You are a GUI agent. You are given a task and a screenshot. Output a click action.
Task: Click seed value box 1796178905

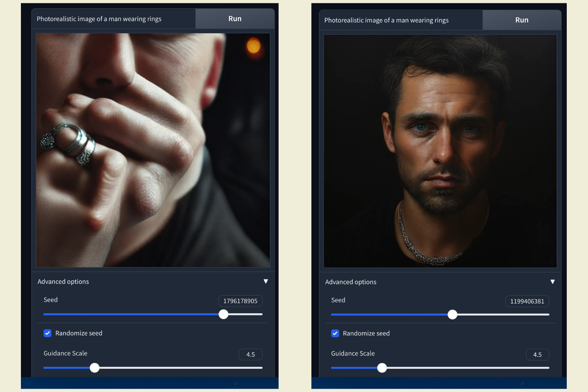point(240,301)
